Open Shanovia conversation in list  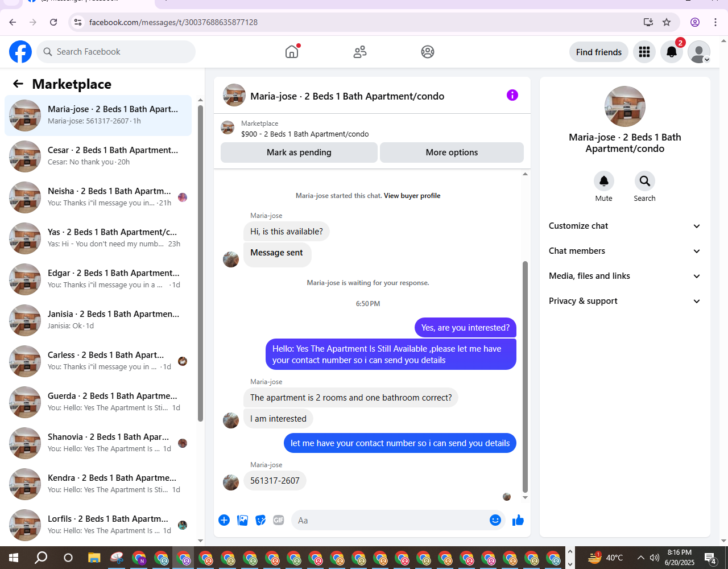(98, 443)
